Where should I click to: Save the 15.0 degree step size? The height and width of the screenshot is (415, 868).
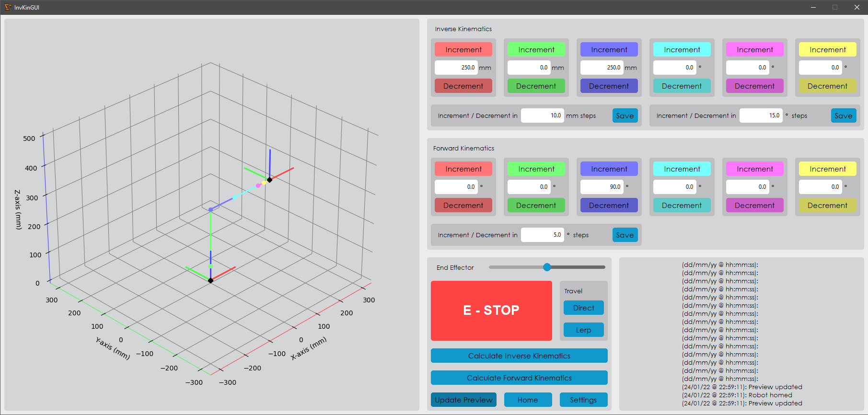(843, 115)
